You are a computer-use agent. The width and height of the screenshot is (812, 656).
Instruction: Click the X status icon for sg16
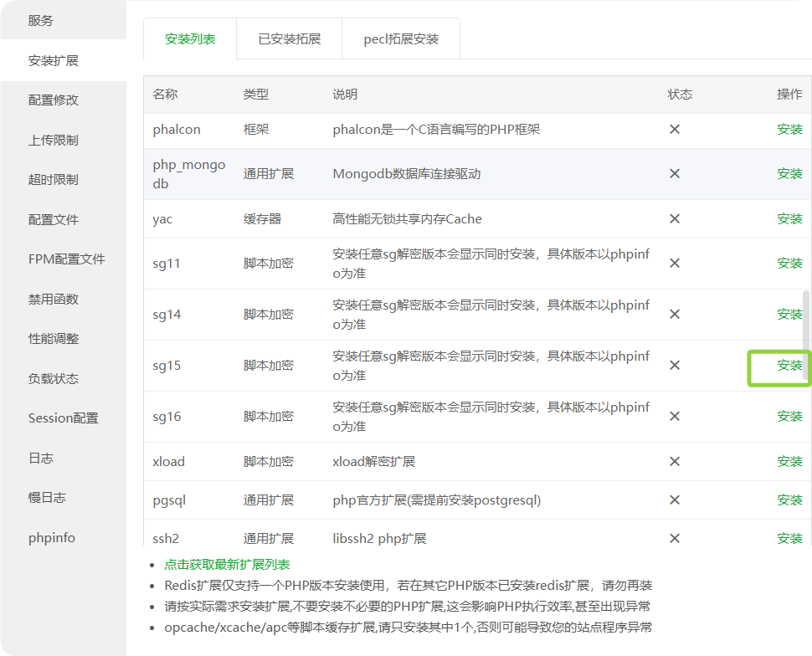point(674,416)
